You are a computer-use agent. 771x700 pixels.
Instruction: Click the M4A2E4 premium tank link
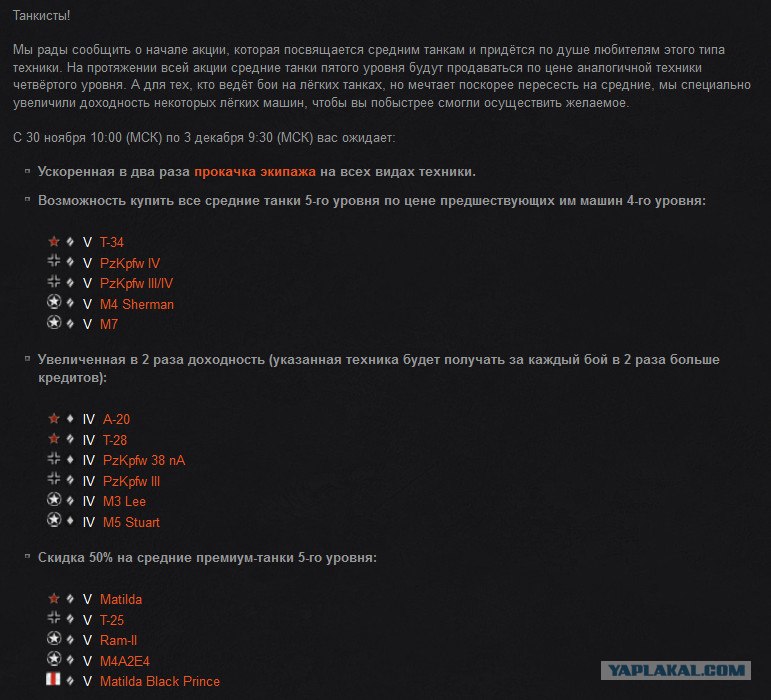point(125,661)
